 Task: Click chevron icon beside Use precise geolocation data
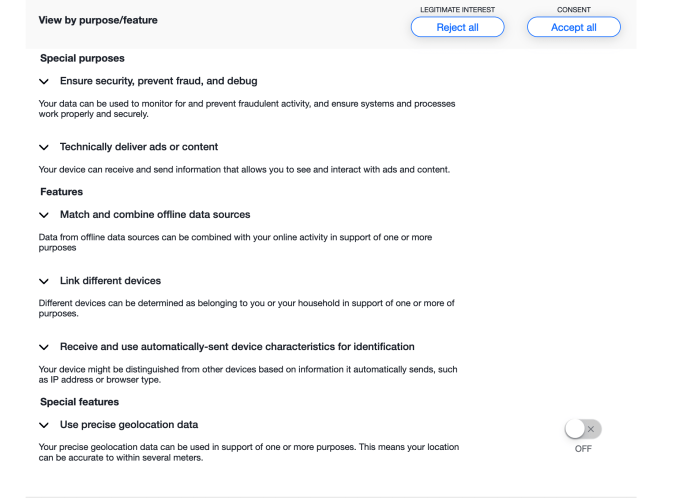44,425
